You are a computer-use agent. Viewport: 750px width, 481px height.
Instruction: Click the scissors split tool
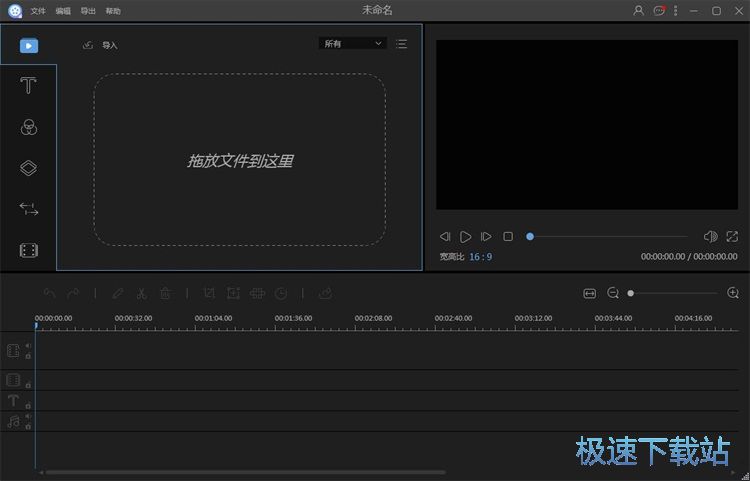pos(141,293)
